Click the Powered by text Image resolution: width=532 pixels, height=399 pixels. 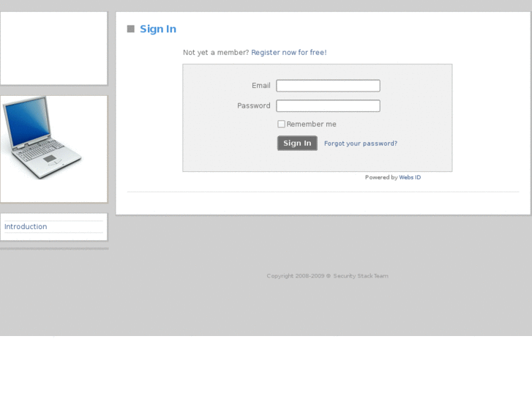(381, 177)
